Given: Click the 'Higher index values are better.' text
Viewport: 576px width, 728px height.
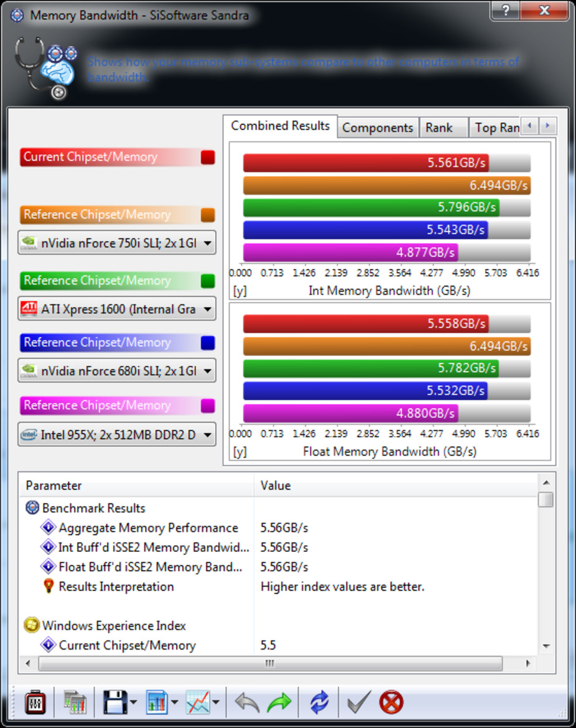Looking at the screenshot, I should click(x=343, y=587).
